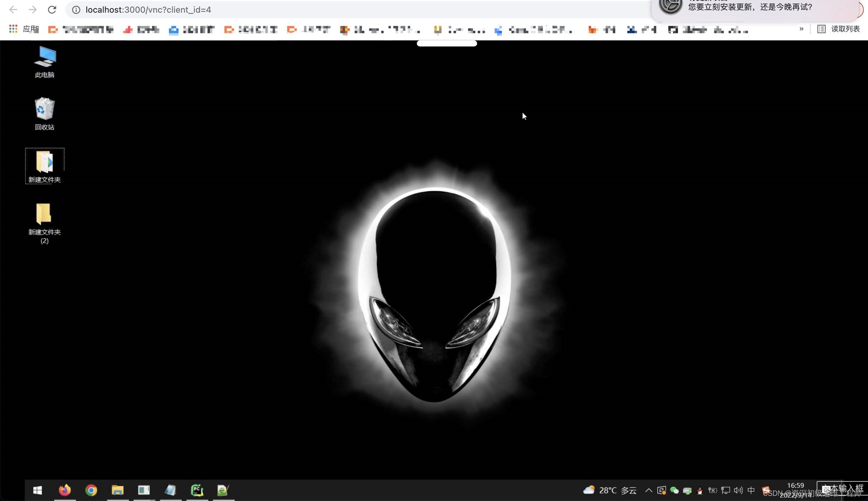Viewport: 868px width, 501px height.
Task: Open the network status tray icon
Action: coord(725,490)
